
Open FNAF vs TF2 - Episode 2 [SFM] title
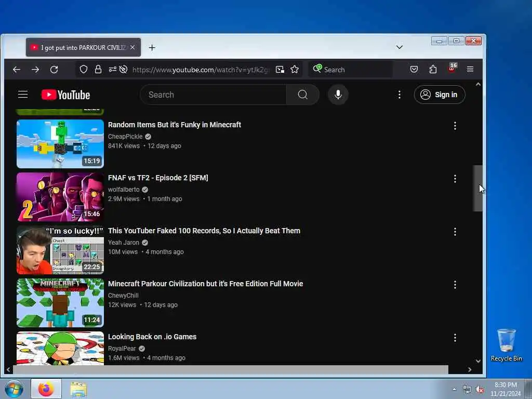click(158, 178)
